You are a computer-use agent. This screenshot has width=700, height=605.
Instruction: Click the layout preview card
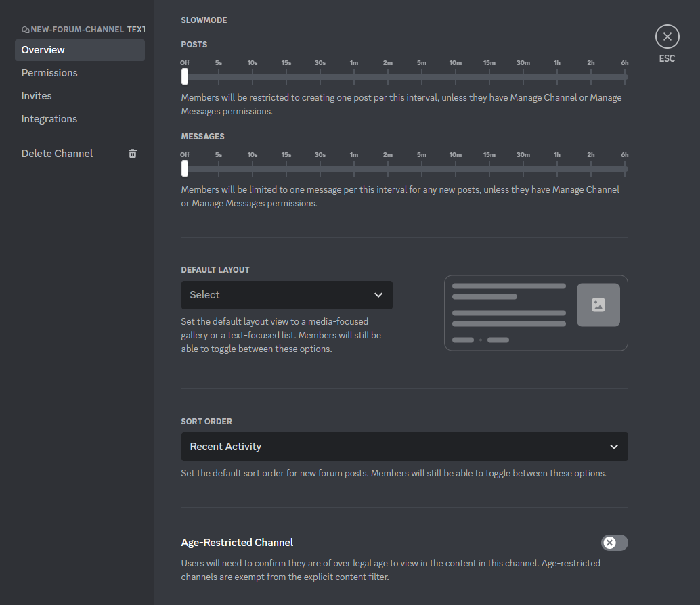pyautogui.click(x=535, y=313)
